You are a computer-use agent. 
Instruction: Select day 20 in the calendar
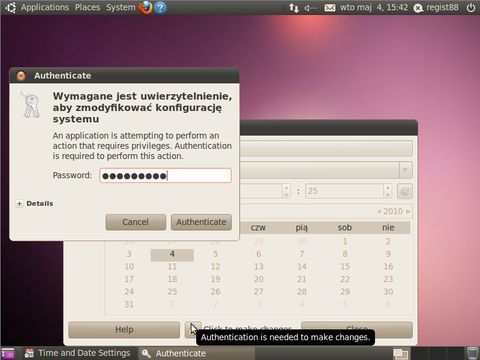[x=259, y=279]
